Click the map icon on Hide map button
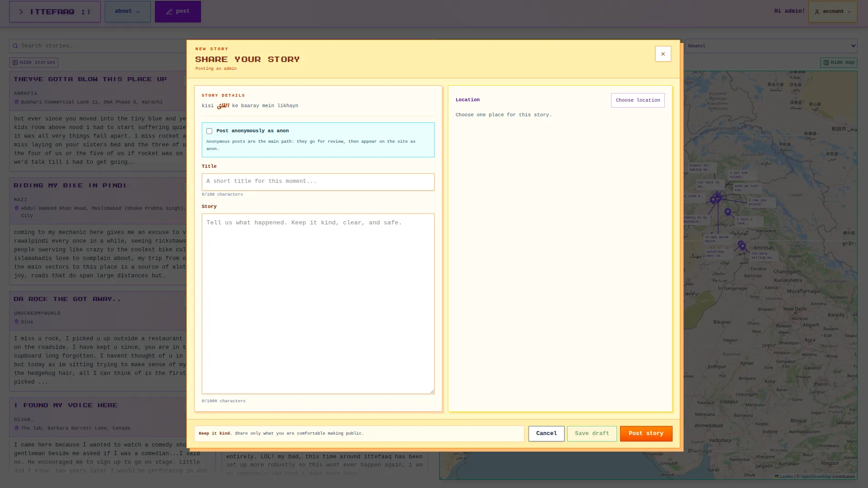Viewport: 868px width, 488px height. (x=826, y=62)
